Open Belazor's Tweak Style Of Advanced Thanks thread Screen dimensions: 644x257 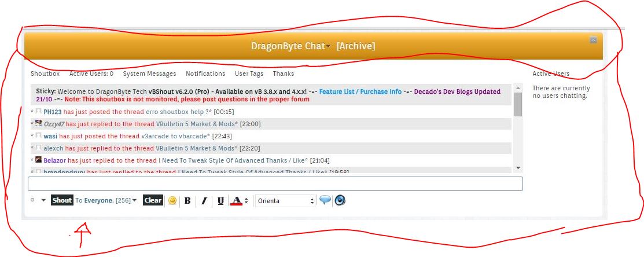(231, 160)
